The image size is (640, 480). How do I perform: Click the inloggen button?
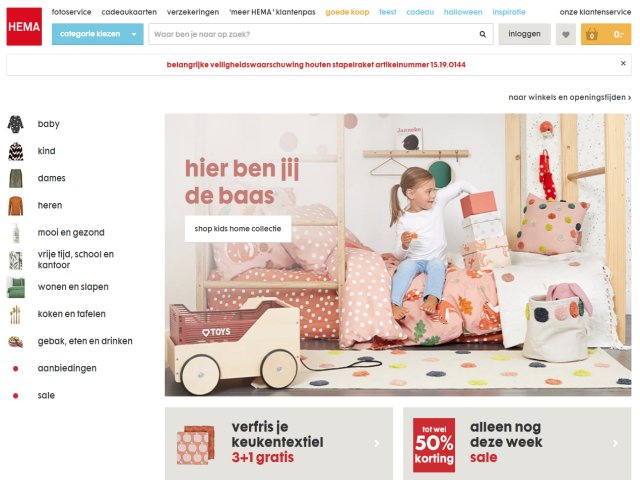coord(524,34)
